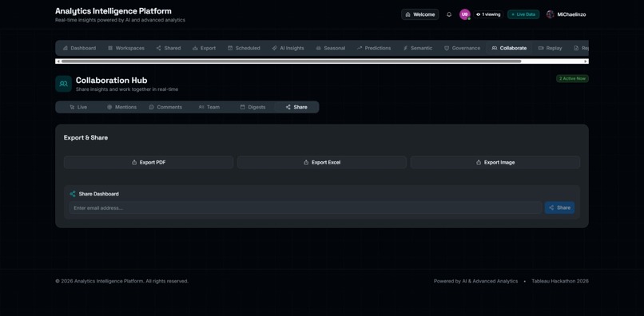Screen dimensions: 644x316
Task: Click the blue Share button
Action: coord(559,207)
